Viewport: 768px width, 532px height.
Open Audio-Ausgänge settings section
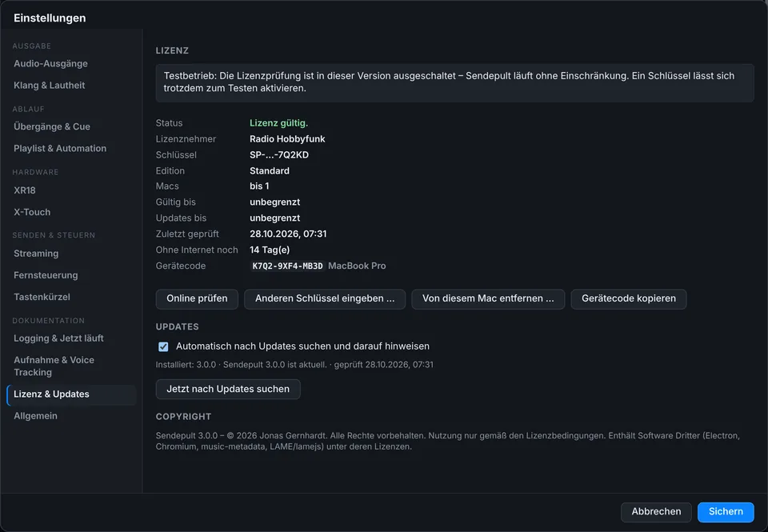(71, 64)
